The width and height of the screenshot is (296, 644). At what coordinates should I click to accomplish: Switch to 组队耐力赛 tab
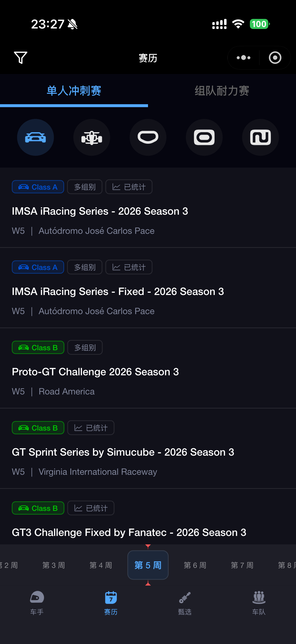(222, 91)
